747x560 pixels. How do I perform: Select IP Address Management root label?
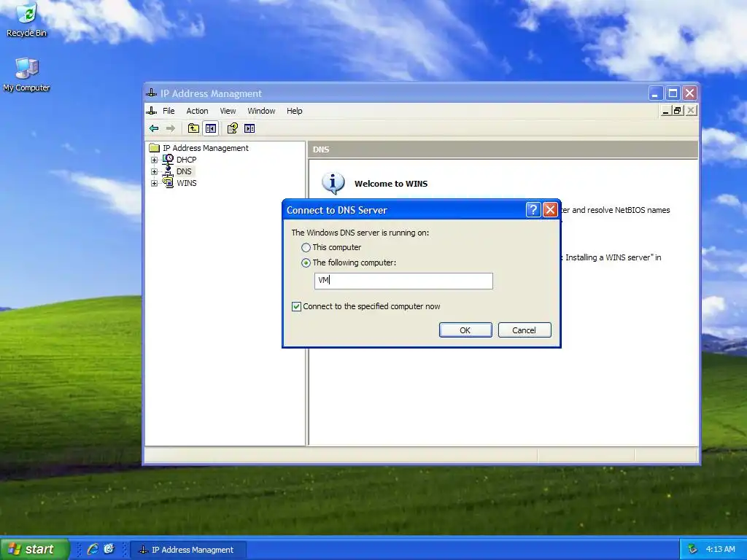click(205, 147)
